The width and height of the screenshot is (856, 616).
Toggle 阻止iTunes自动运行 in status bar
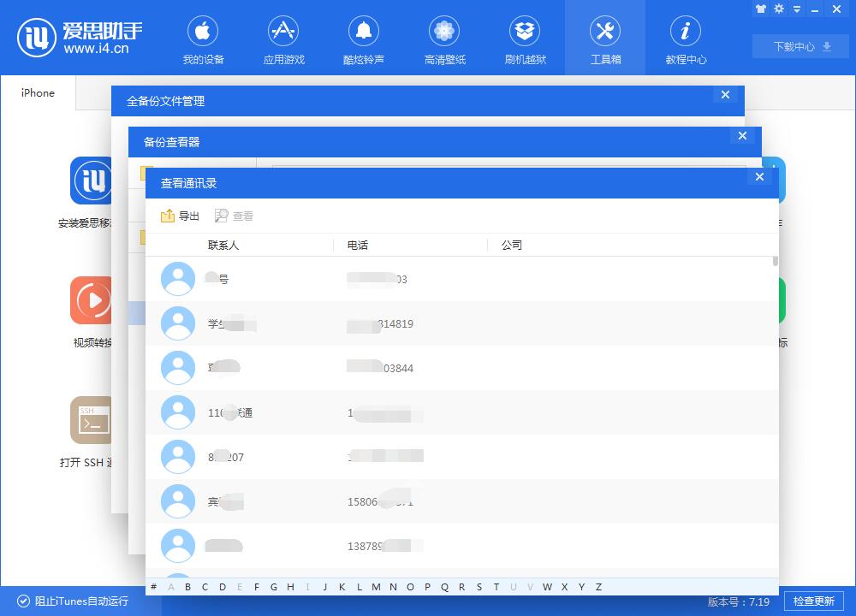pos(73,601)
